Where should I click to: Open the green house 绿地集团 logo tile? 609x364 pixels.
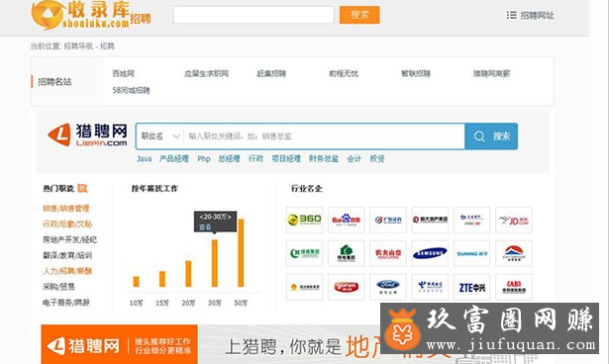click(x=346, y=253)
